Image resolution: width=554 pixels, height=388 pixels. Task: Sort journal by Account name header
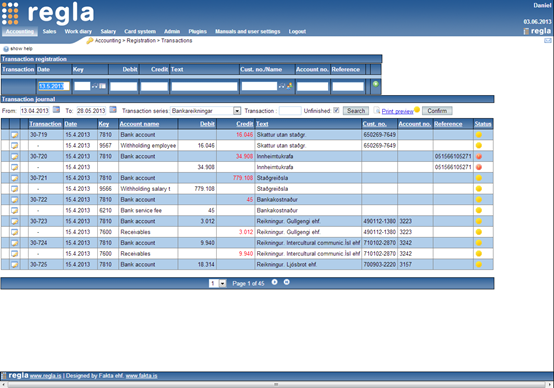(x=139, y=124)
